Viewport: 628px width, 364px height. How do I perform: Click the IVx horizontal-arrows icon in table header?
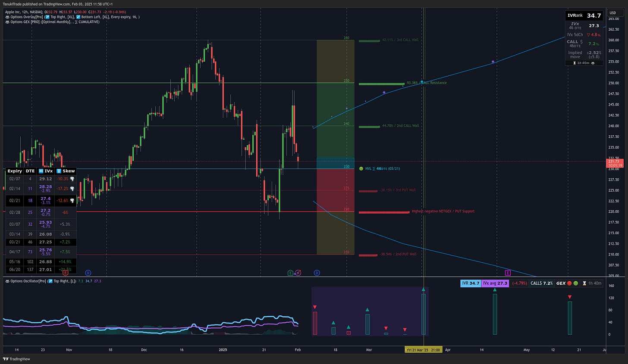[x=41, y=171]
